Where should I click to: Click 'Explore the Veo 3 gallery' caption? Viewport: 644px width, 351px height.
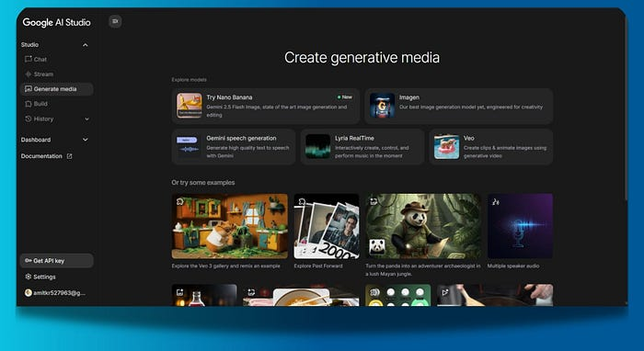pyautogui.click(x=226, y=266)
